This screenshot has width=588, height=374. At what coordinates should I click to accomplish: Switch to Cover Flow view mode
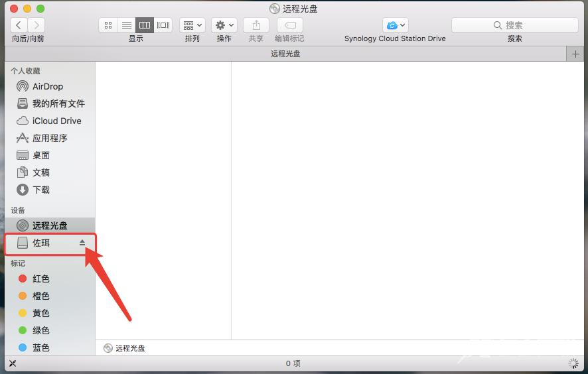163,25
